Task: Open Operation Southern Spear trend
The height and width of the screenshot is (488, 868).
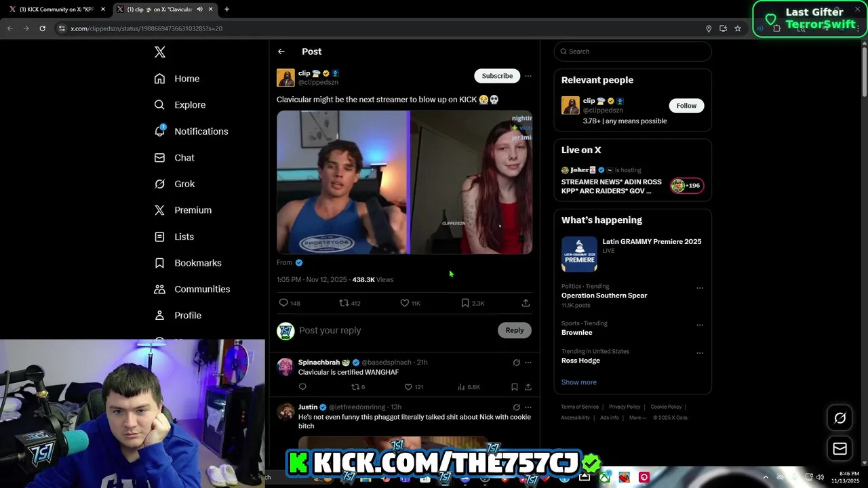Action: (x=604, y=296)
